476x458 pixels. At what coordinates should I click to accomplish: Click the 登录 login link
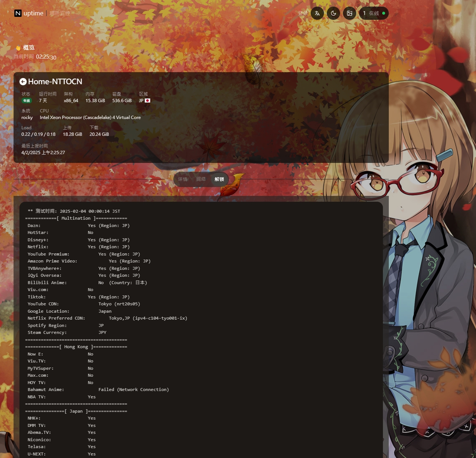pyautogui.click(x=303, y=13)
